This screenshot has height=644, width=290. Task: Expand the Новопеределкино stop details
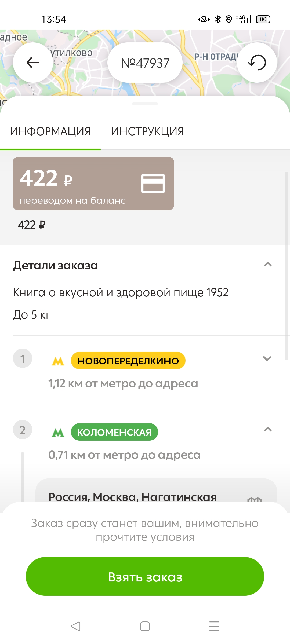coord(267,358)
